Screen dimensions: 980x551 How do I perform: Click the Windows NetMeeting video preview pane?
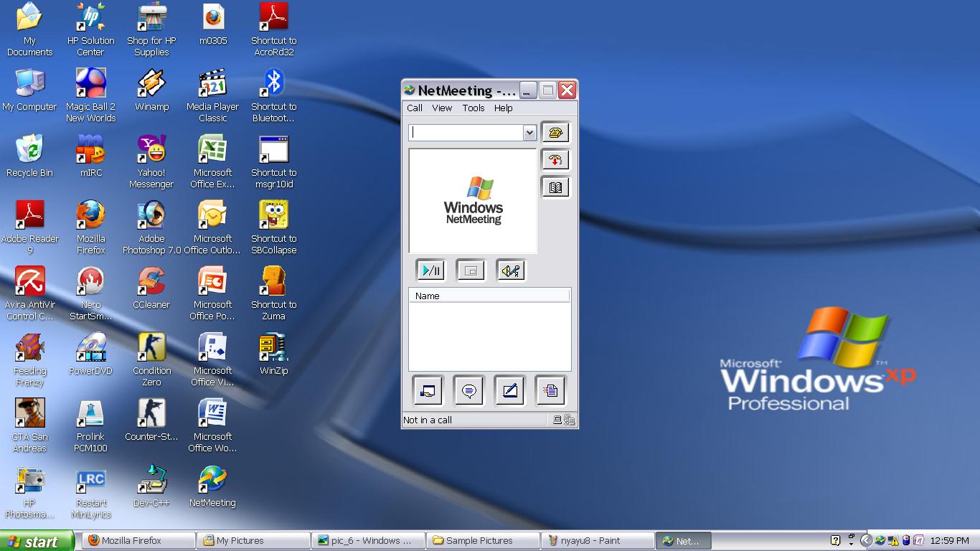pyautogui.click(x=473, y=201)
